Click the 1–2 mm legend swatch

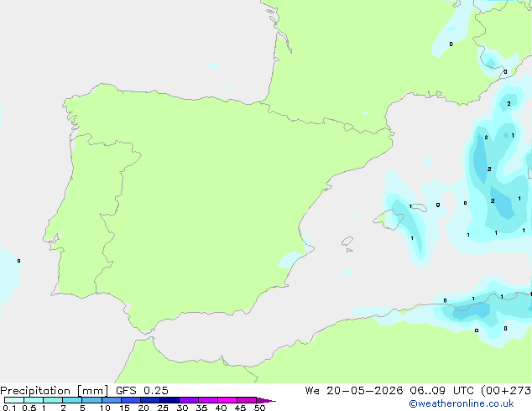tap(53, 400)
